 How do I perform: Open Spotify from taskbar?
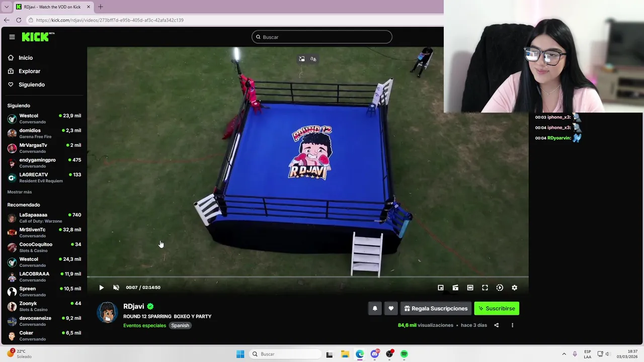pos(404,354)
